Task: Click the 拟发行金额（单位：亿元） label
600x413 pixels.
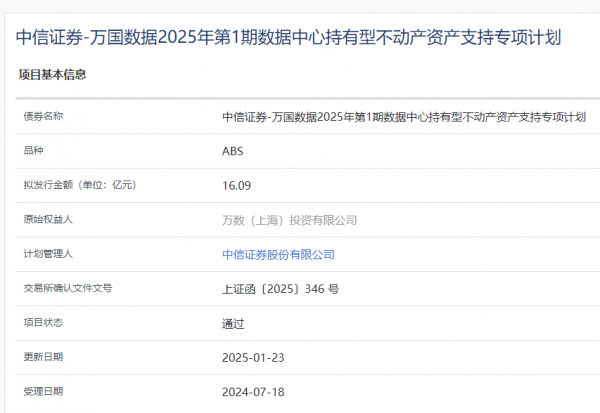Action: click(79, 185)
